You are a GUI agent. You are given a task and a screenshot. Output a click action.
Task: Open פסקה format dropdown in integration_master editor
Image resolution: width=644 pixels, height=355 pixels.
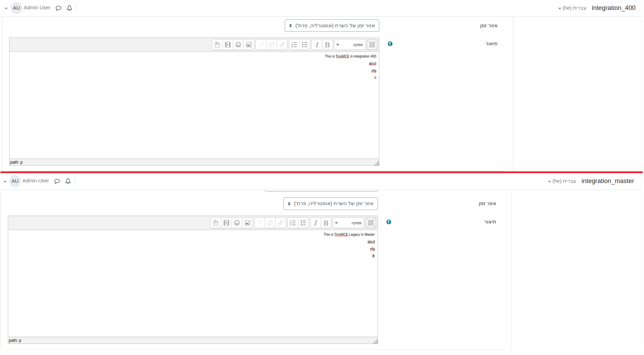[x=348, y=223]
